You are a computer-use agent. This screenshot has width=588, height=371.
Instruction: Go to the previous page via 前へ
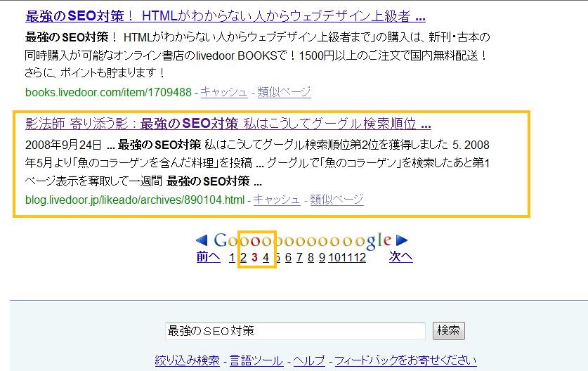[x=209, y=257]
